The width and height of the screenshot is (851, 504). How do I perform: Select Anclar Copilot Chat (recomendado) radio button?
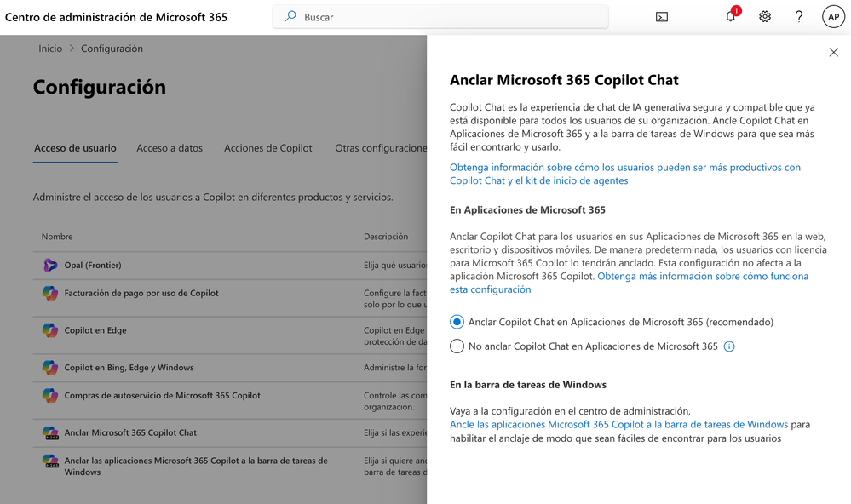tap(457, 323)
